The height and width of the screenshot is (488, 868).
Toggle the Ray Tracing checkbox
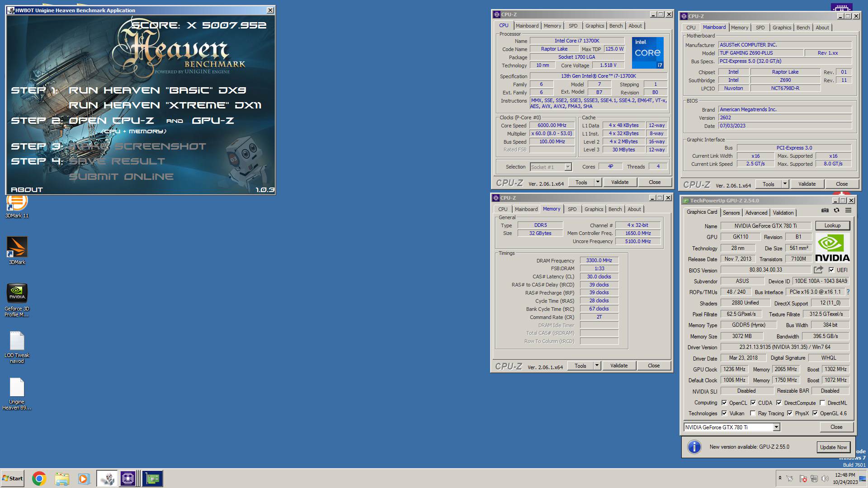(x=753, y=413)
